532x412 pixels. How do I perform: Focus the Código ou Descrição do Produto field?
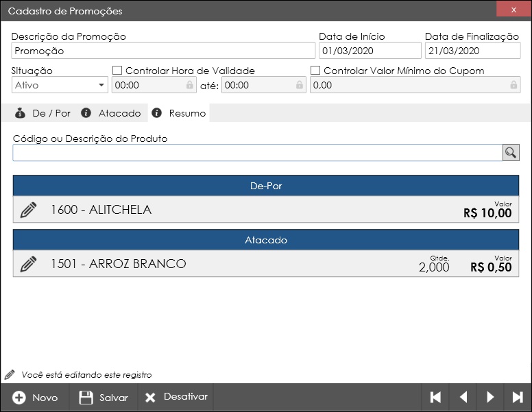point(258,152)
